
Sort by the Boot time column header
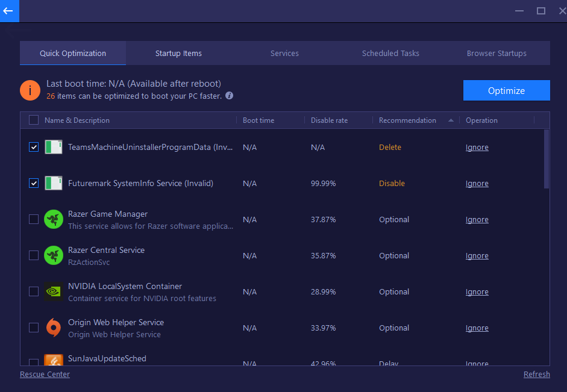click(258, 120)
